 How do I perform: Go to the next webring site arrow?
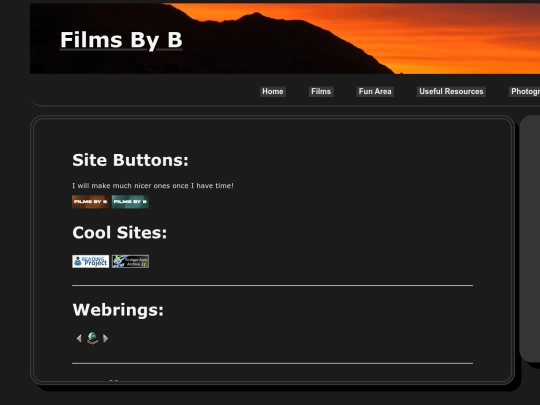(105, 339)
